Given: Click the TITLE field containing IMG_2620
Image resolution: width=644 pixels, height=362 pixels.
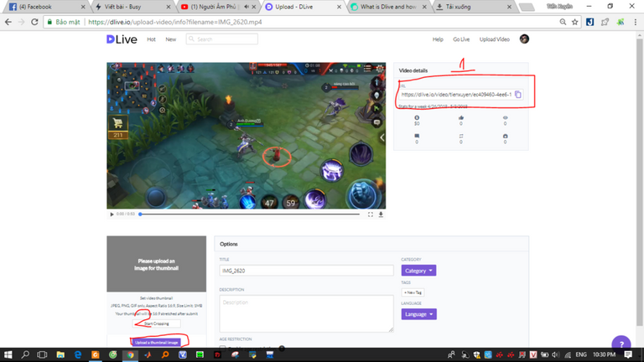Looking at the screenshot, I should 306,271.
